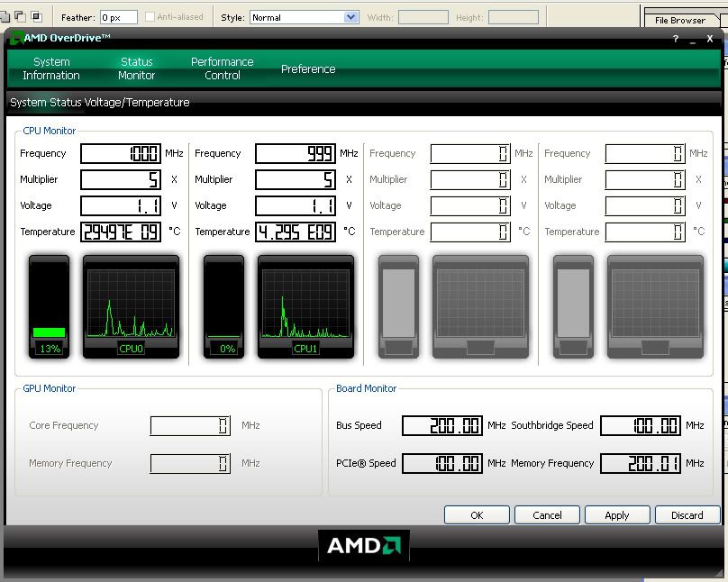
Task: Click the GPU Memory Frequency field
Action: coord(190,464)
